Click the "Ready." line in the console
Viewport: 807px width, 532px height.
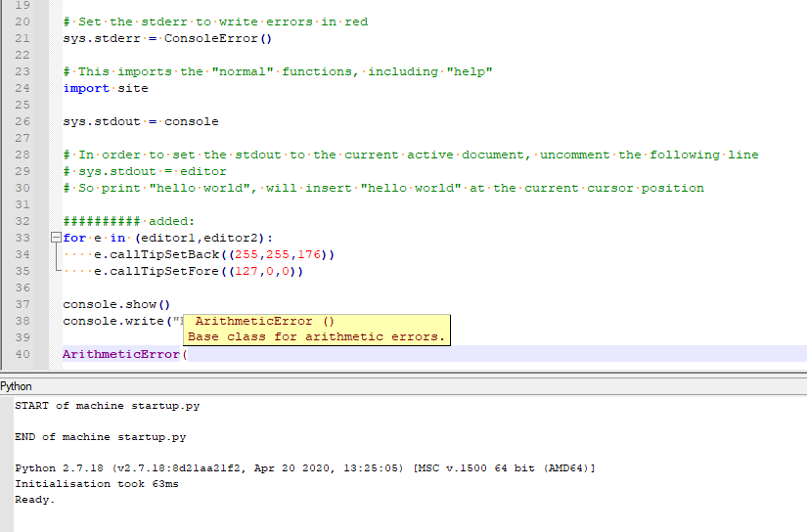click(x=34, y=500)
